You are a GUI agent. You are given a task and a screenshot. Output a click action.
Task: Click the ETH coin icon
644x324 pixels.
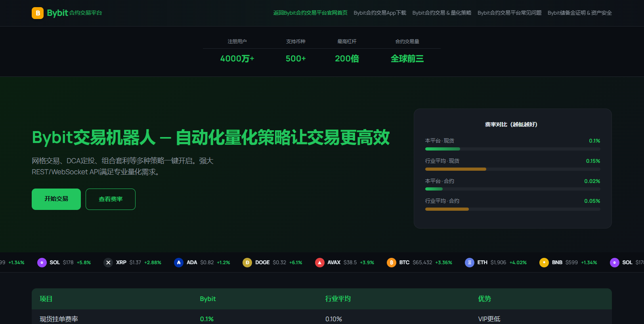tap(470, 263)
